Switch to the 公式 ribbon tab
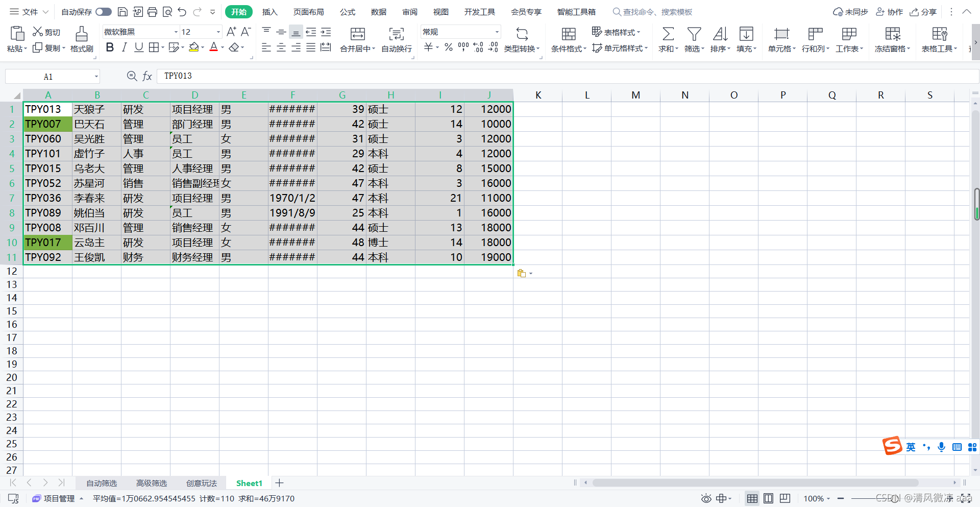The height and width of the screenshot is (507, 980). (347, 12)
